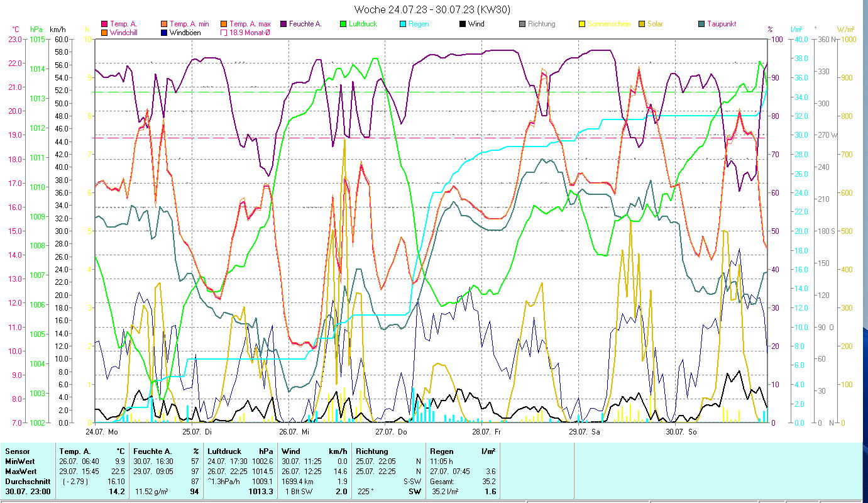Click the 26.07. Mi date label
Image resolution: width=868 pixels, height=503 pixels.
click(x=294, y=432)
